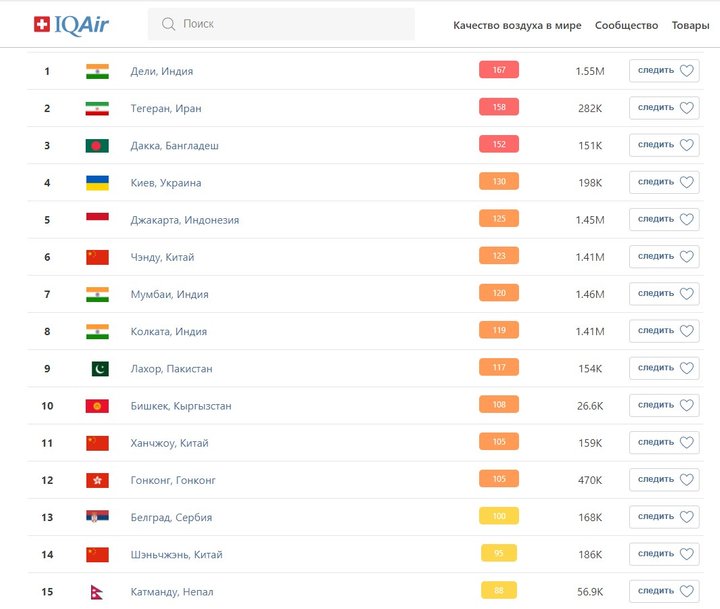The height and width of the screenshot is (609, 720).
Task: Open the Товары menu item
Action: tap(690, 25)
